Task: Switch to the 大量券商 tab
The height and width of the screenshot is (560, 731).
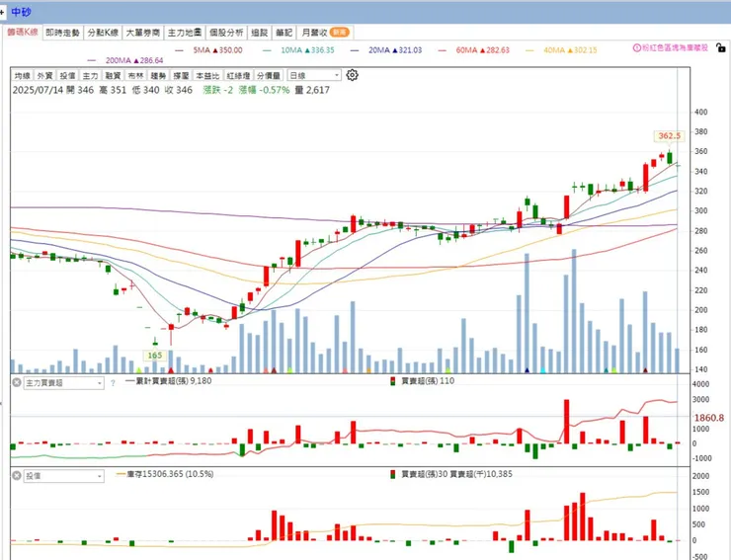Action: point(143,33)
